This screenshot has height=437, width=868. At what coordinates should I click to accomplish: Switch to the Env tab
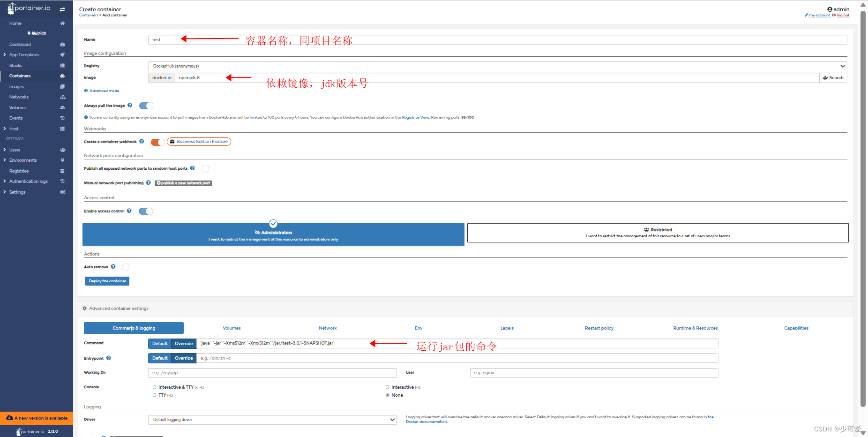pyautogui.click(x=418, y=328)
